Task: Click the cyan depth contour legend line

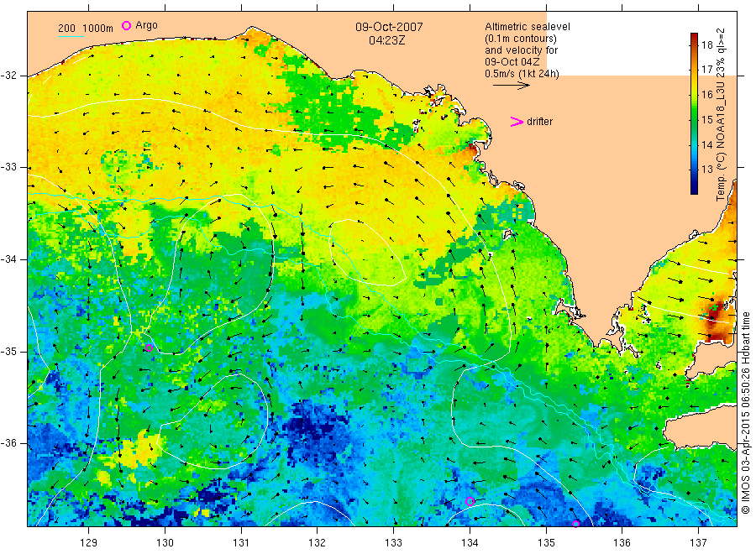Action: click(71, 36)
